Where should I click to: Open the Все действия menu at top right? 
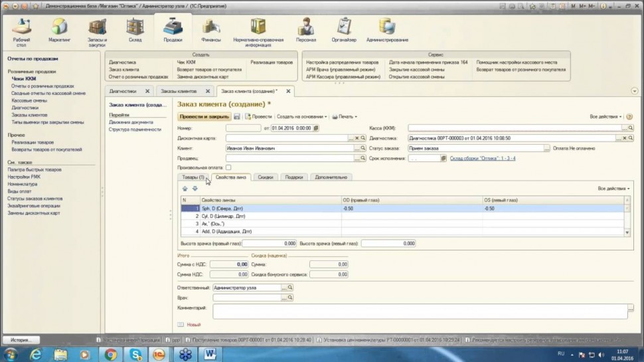[x=606, y=116]
